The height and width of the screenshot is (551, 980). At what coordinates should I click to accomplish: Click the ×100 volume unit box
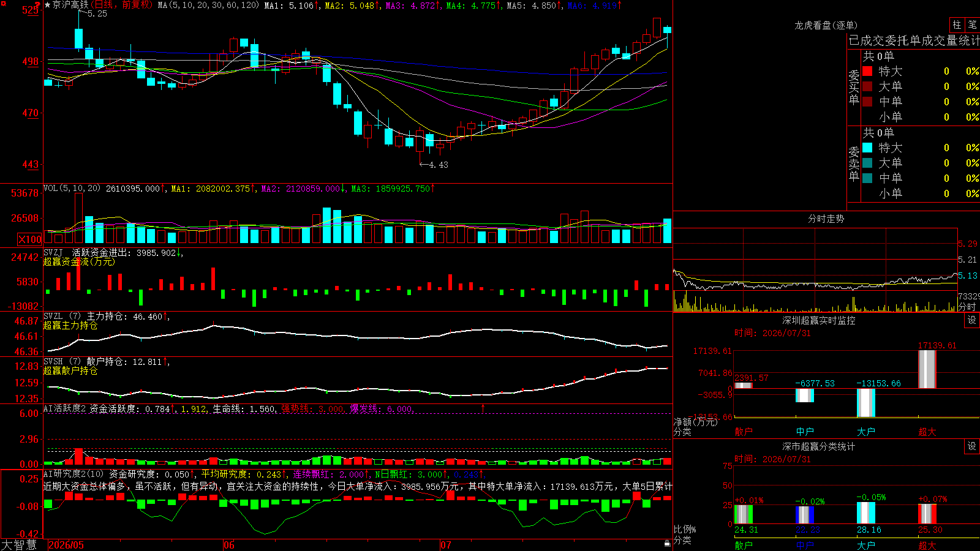click(x=30, y=239)
